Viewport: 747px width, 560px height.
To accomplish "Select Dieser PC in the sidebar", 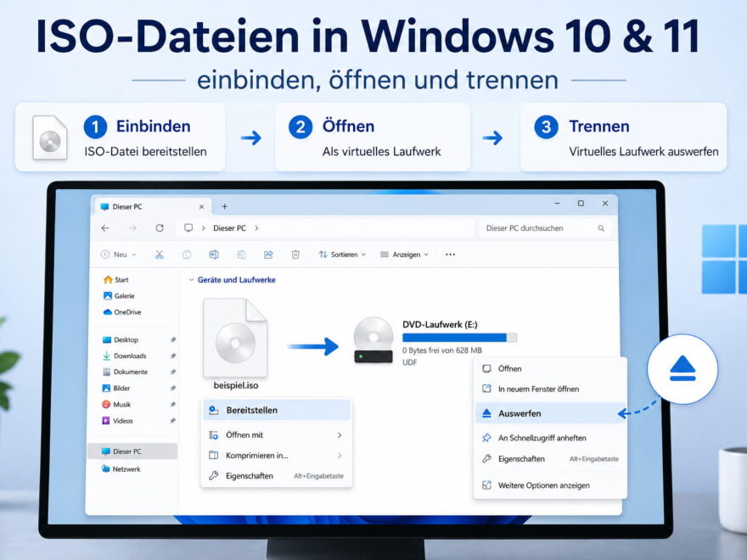I will 132,451.
